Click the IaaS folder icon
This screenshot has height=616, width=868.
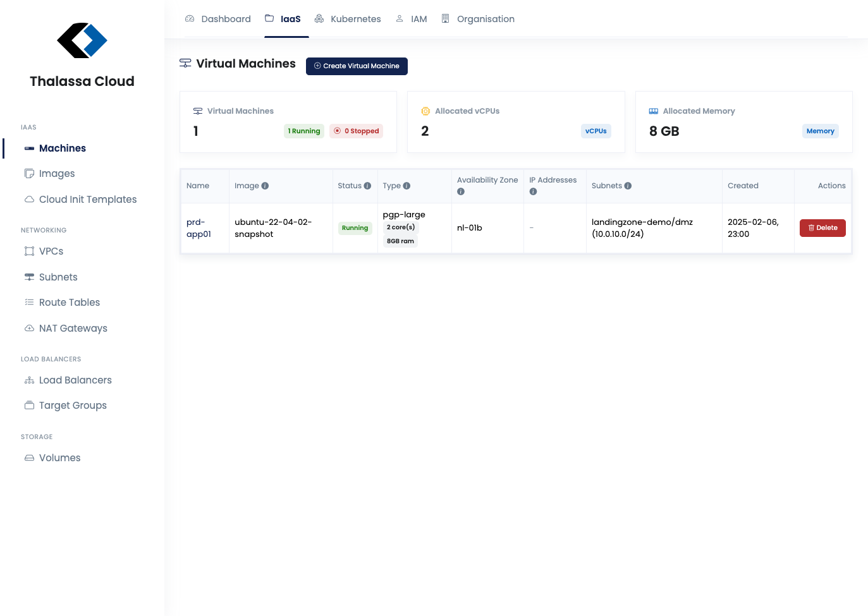[269, 19]
